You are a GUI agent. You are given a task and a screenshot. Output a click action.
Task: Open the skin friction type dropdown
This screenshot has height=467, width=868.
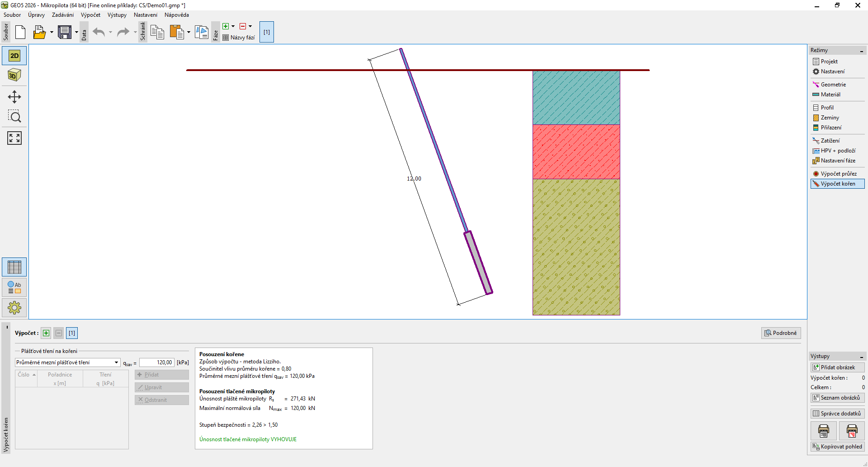pyautogui.click(x=116, y=362)
